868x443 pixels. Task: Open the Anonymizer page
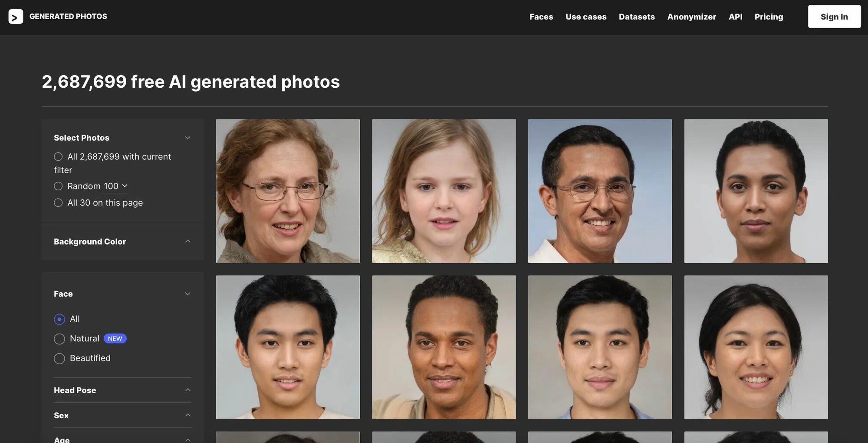(x=692, y=17)
